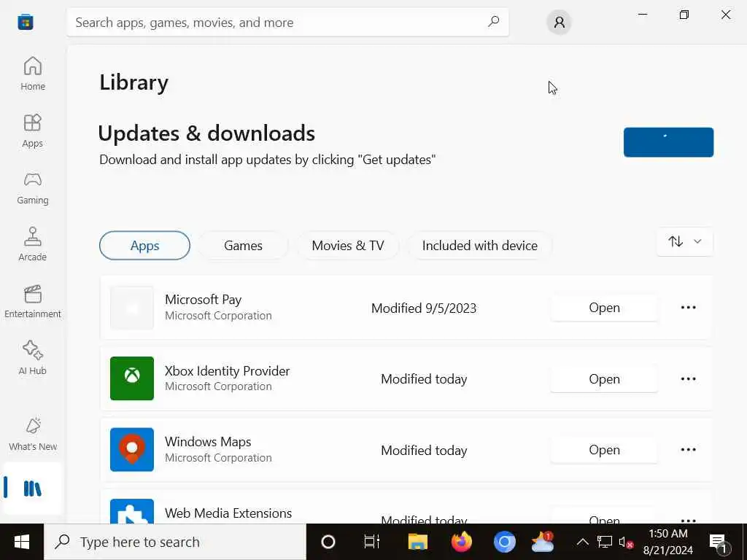The height and width of the screenshot is (560, 747).
Task: Launch Firefox from the taskbar
Action: [x=461, y=542]
